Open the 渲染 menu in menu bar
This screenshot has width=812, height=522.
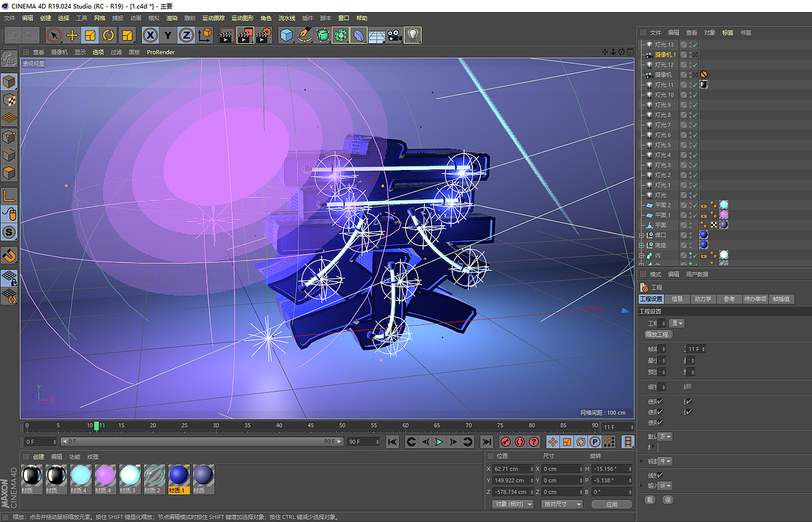[172, 18]
